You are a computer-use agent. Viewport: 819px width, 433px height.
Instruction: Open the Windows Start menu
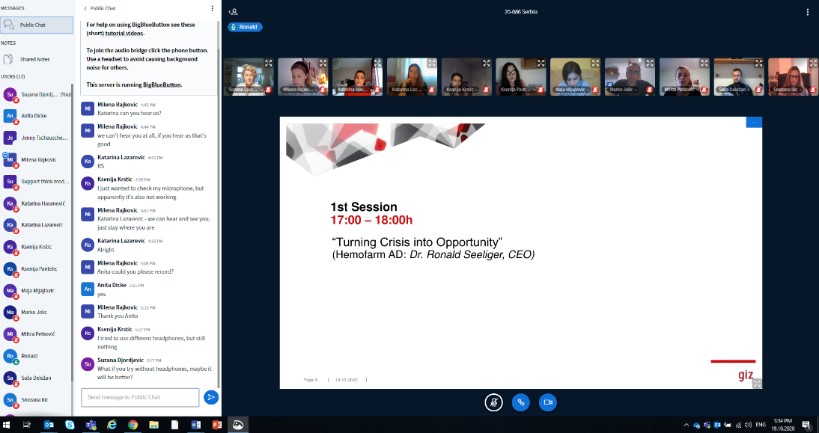7,425
